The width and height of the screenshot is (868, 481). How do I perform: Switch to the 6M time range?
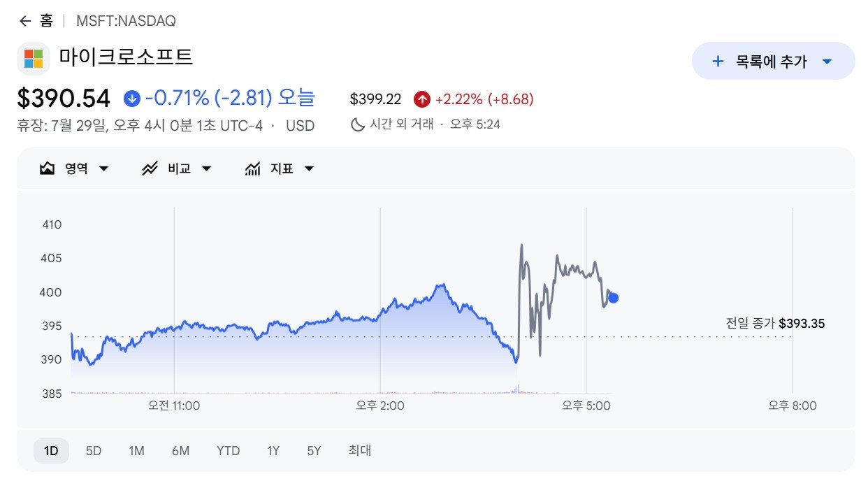180,451
